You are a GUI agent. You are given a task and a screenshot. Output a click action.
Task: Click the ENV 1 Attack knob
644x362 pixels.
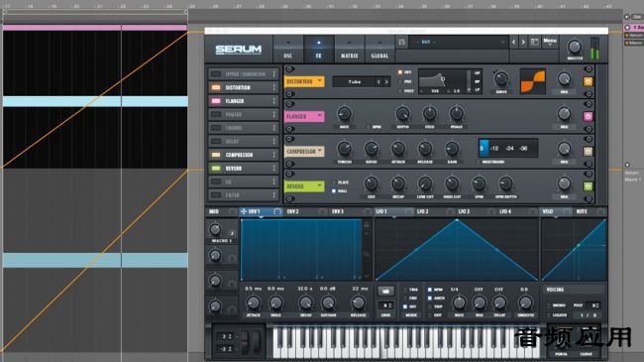253,303
